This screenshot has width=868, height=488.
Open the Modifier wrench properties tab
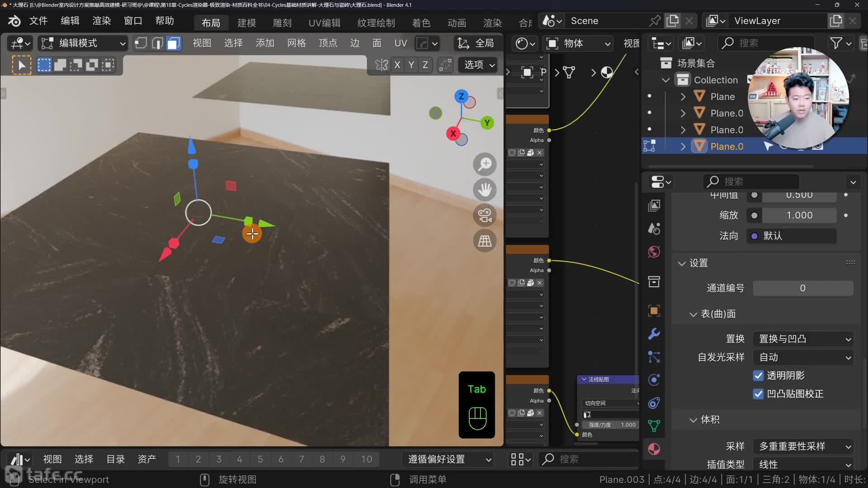[654, 334]
